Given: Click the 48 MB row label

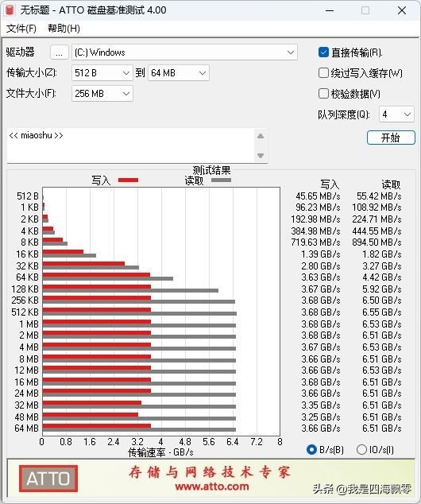Looking at the screenshot, I should [27, 417].
